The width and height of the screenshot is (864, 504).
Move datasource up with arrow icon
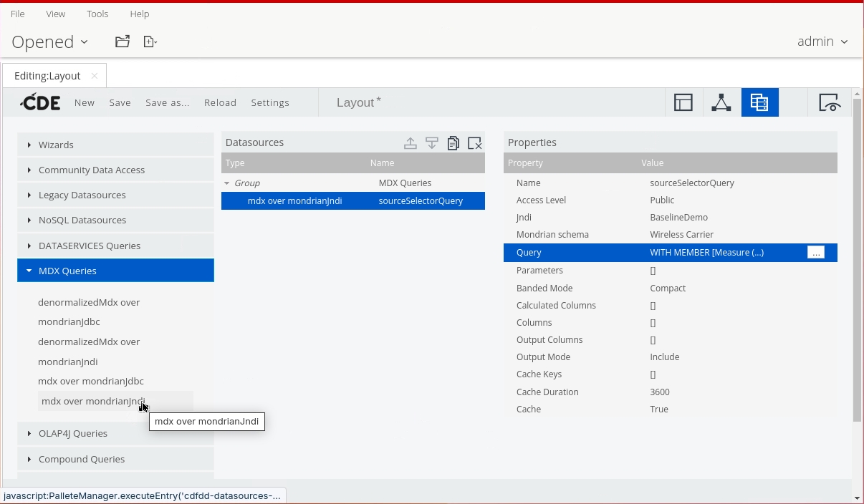(x=411, y=143)
